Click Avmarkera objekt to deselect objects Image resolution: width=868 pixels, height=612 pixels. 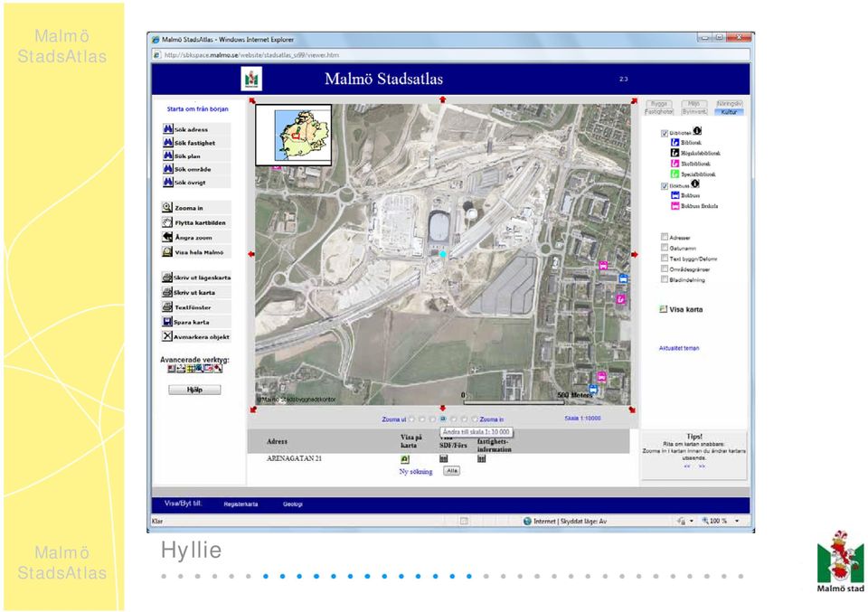pos(196,336)
